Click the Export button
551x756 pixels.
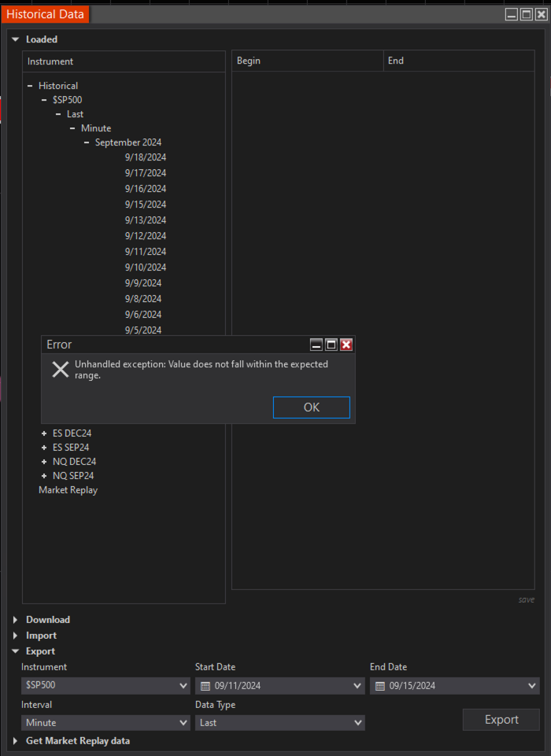click(x=501, y=719)
